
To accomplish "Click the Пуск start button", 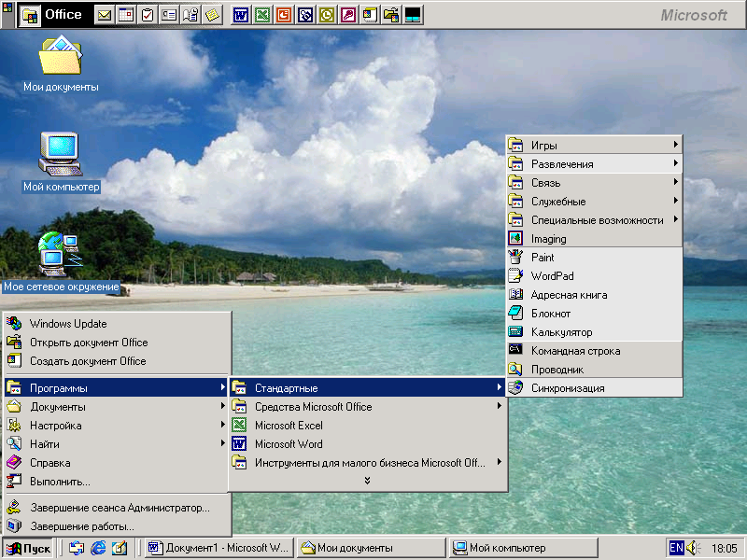I will [x=28, y=548].
